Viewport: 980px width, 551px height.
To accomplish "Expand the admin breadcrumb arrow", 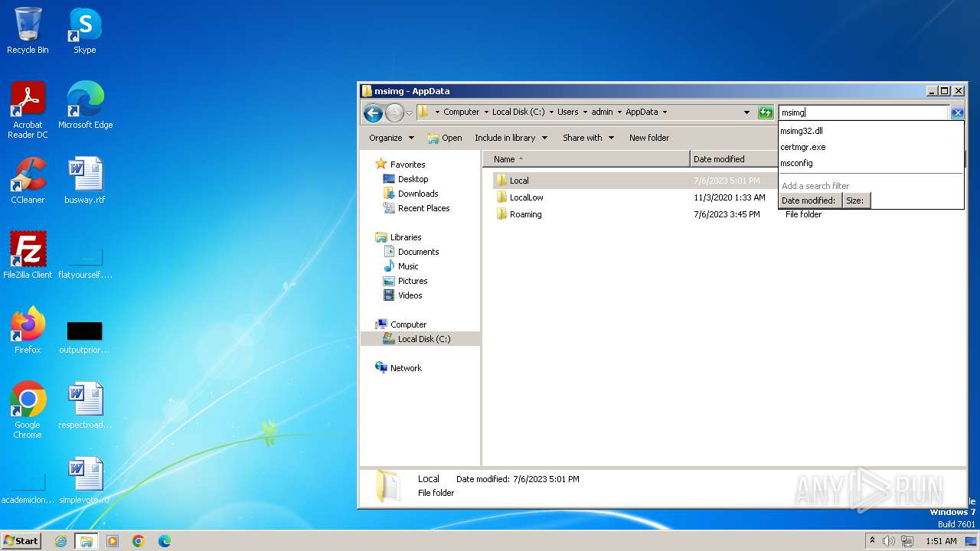I will tap(619, 112).
